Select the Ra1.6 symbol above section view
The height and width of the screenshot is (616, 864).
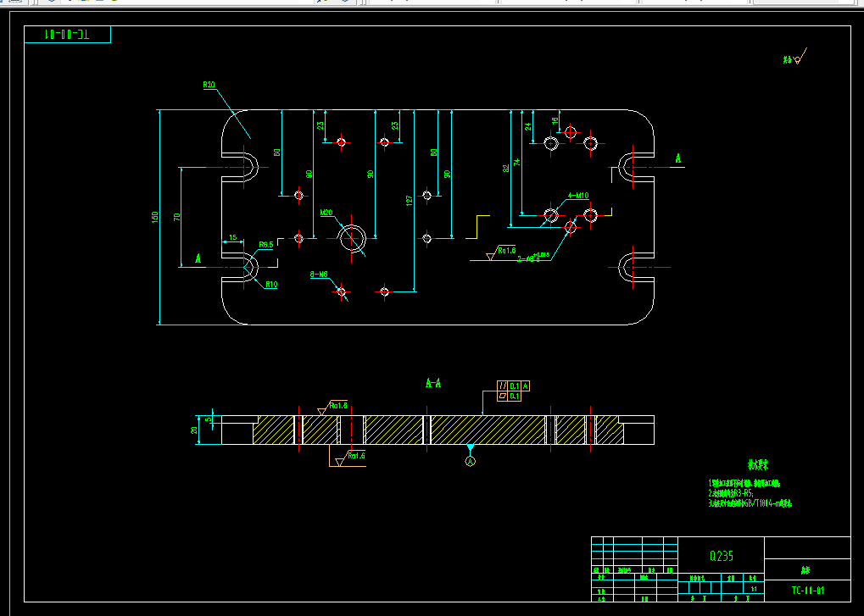point(333,408)
